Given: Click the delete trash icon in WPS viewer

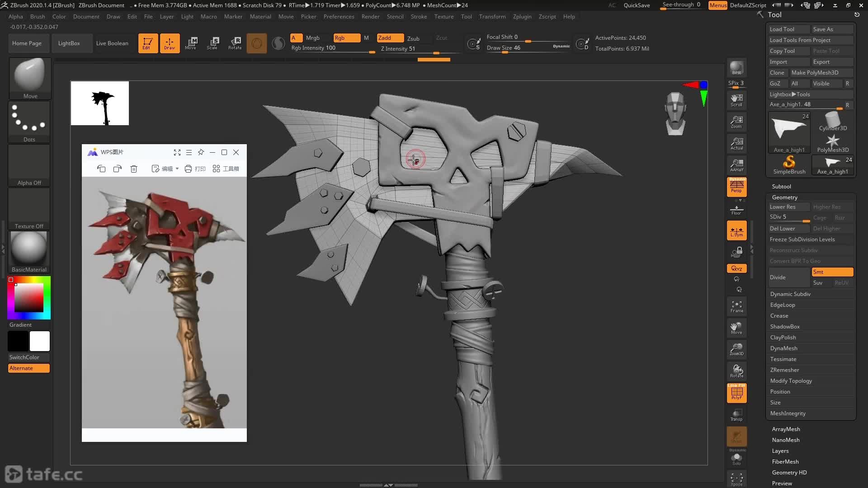Looking at the screenshot, I should pyautogui.click(x=134, y=169).
